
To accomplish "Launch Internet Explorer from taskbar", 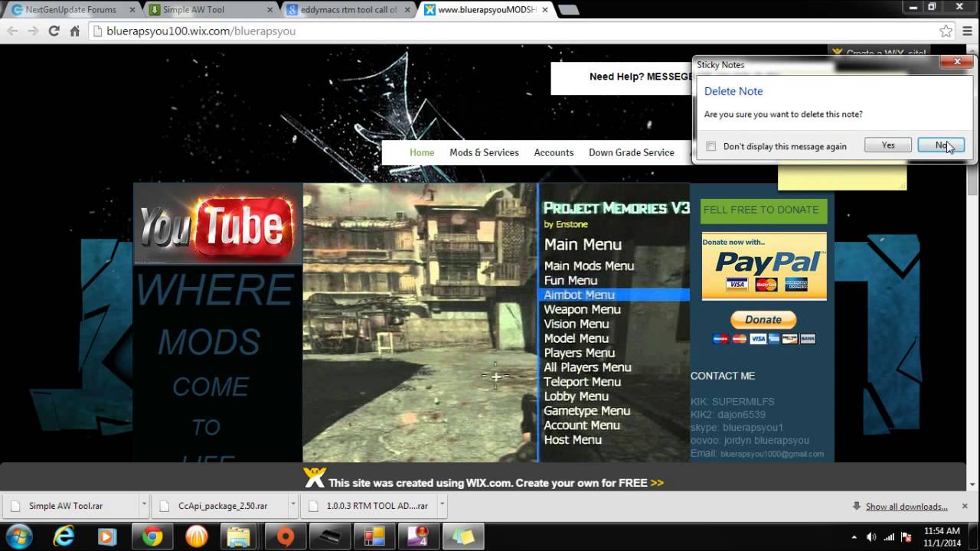I will 64,536.
